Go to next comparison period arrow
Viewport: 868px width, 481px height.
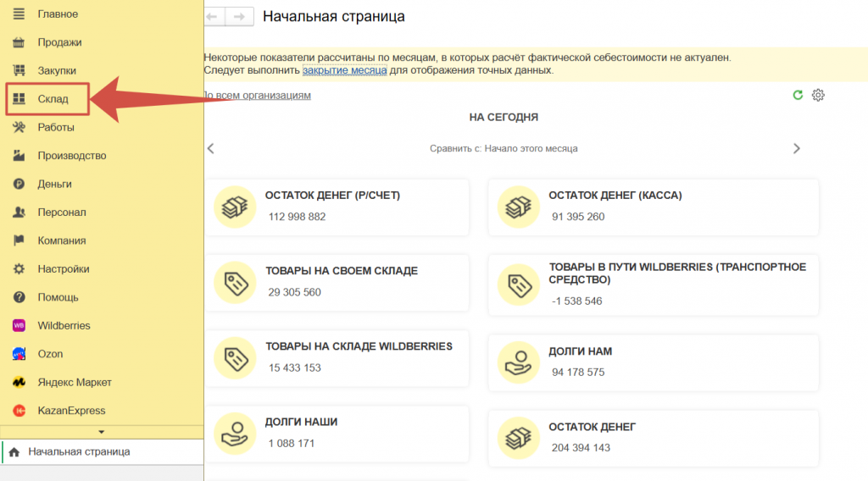[796, 148]
